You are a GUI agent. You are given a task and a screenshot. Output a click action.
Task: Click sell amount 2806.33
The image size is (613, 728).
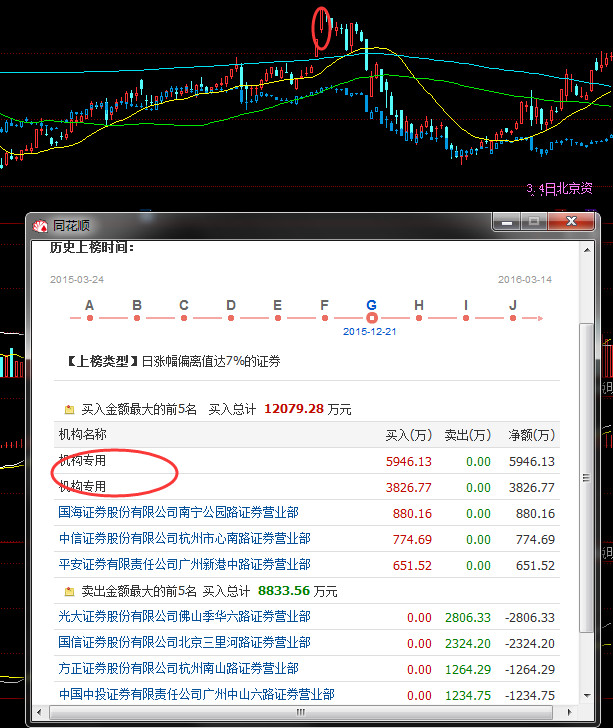tap(468, 618)
